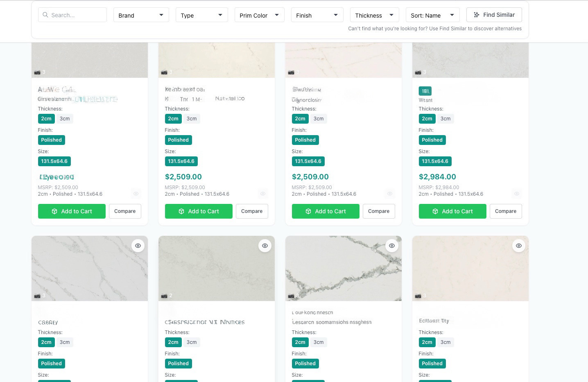Screen dimensions: 588x382
Task: Click the MSRP: $2,984.00 text
Action: click(x=439, y=188)
